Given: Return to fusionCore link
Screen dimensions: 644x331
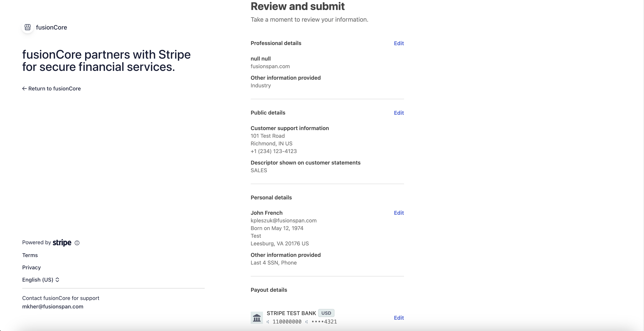Looking at the screenshot, I should pos(52,88).
